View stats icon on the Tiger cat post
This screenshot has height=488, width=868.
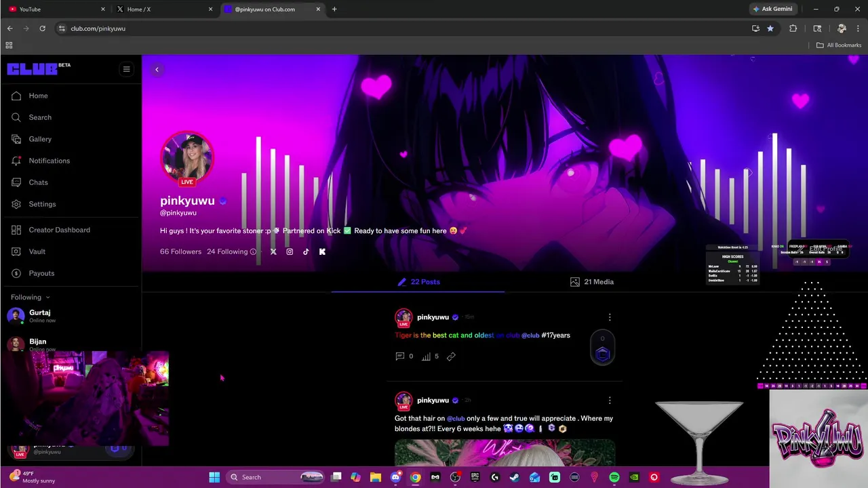click(x=427, y=356)
